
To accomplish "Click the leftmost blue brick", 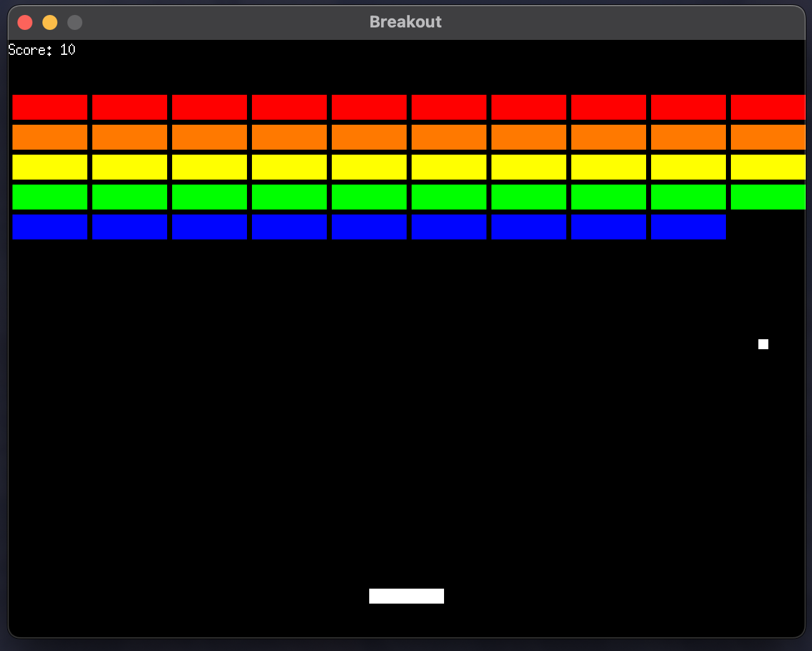I will point(50,227).
